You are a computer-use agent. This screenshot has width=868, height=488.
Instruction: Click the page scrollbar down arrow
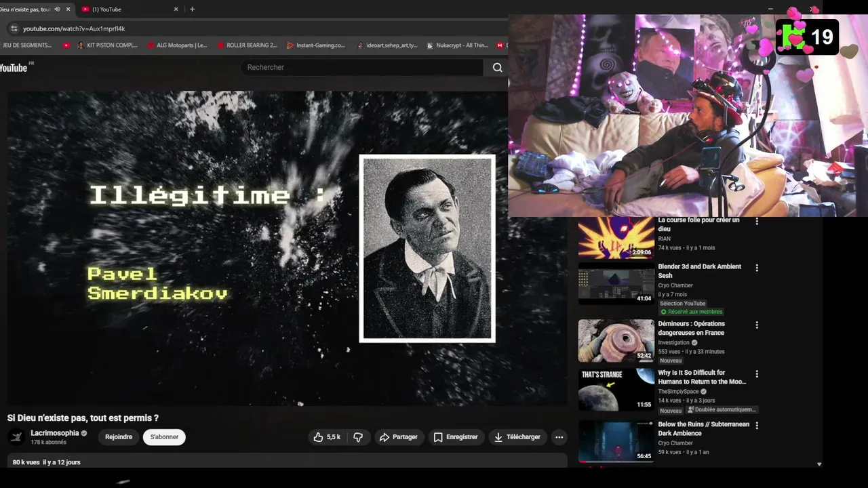(x=819, y=464)
